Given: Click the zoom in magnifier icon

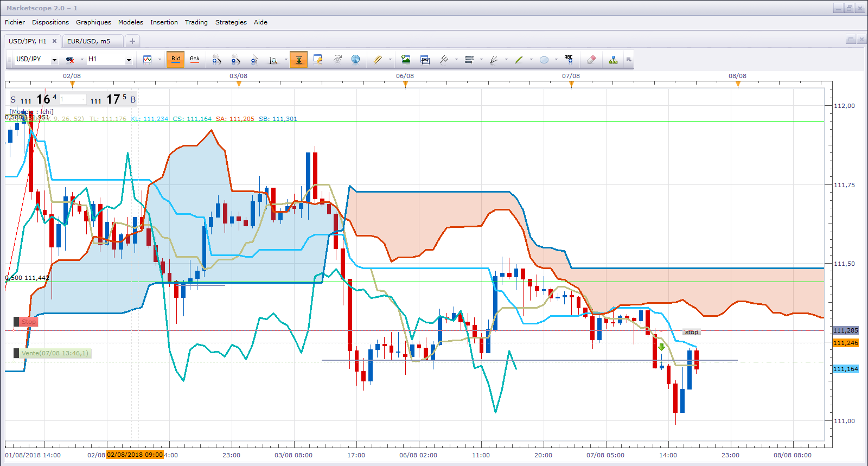Looking at the screenshot, I should 216,60.
